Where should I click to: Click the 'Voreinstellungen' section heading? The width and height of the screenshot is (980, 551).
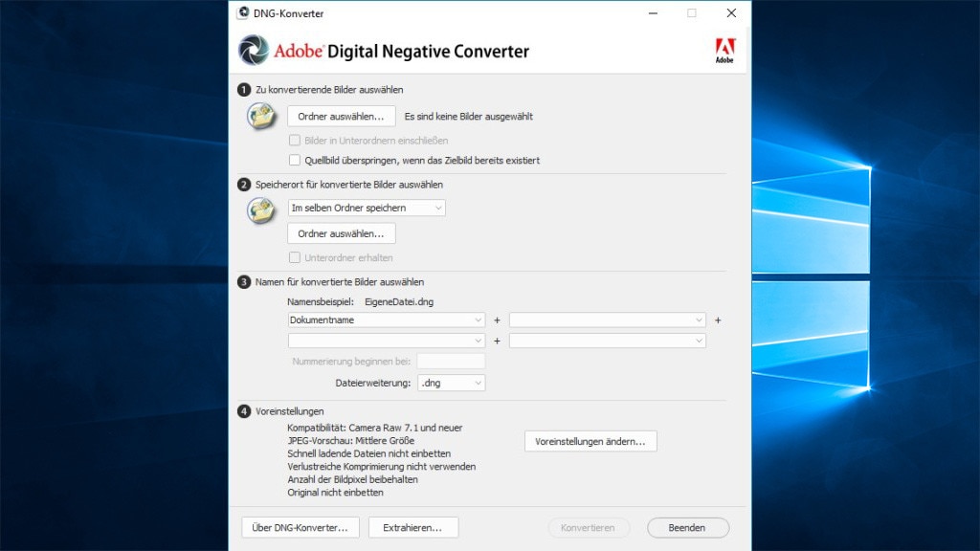pos(289,411)
